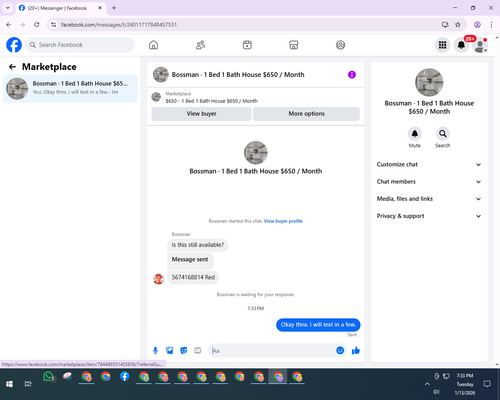The image size is (500, 400).
Task: Open the account profile avatar menu
Action: click(480, 45)
